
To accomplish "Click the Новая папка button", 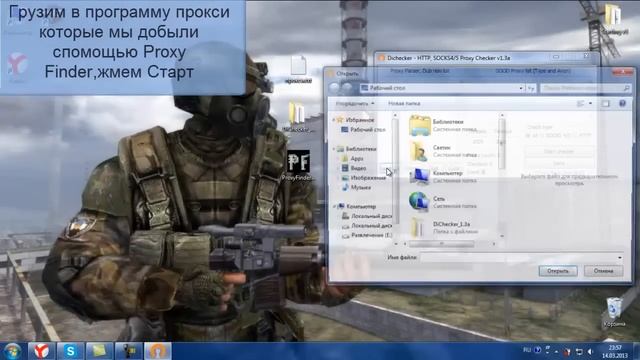I will point(404,104).
